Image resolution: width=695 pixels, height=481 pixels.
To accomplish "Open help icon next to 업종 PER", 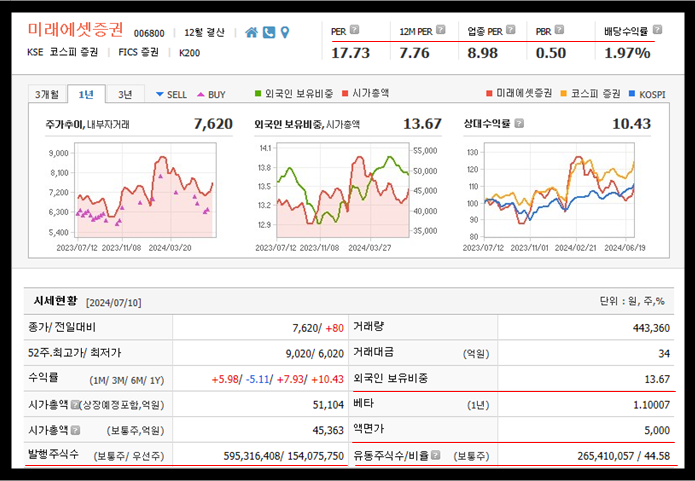I will coord(511,30).
